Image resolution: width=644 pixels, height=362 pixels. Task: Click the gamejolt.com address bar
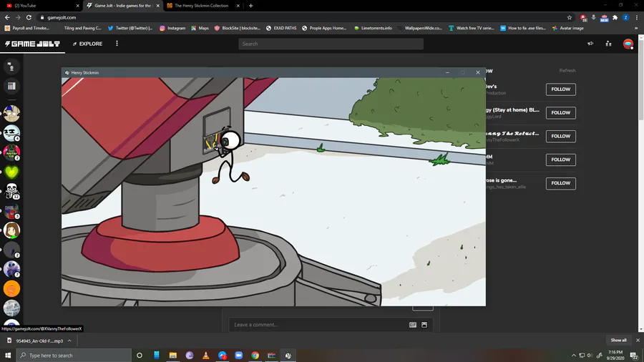[x=304, y=17]
